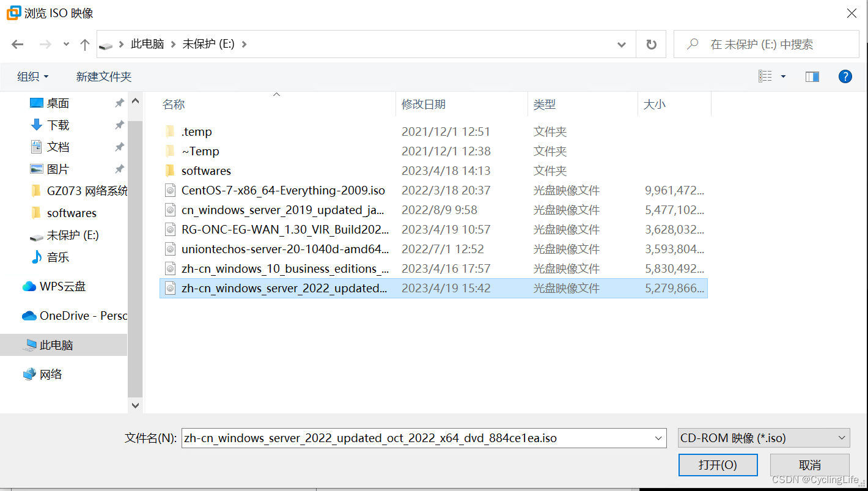This screenshot has height=491, width=868.
Task: Select RG-ONC-EG-WAN_1.30_VIR_Build ISO file
Action: tap(433, 229)
